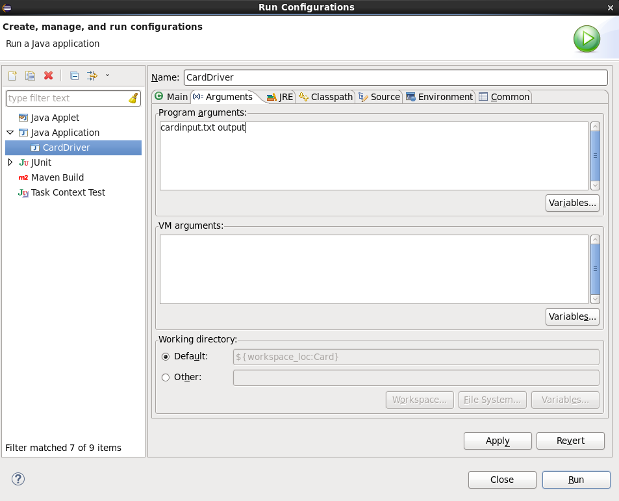Click the 'Filter matched 7 of 9 items' text
Screen dimensions: 619x501
(x=63, y=448)
